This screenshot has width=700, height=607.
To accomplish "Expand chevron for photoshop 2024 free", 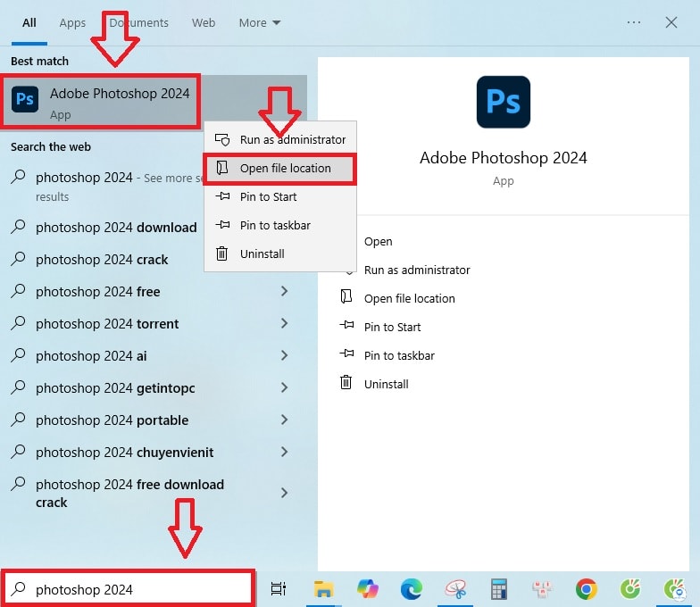I will [x=284, y=291].
